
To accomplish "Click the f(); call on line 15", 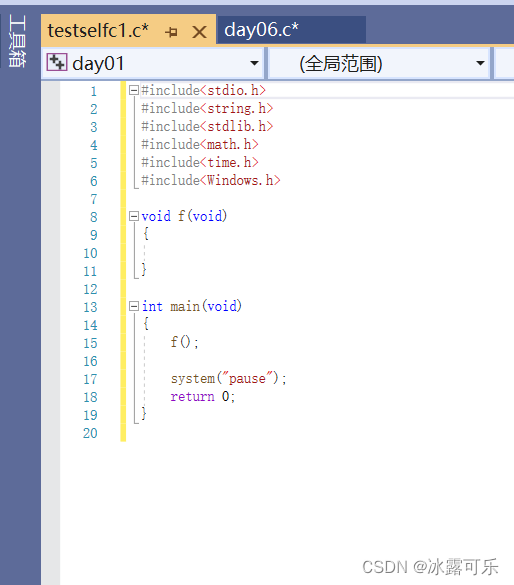I will (x=185, y=342).
